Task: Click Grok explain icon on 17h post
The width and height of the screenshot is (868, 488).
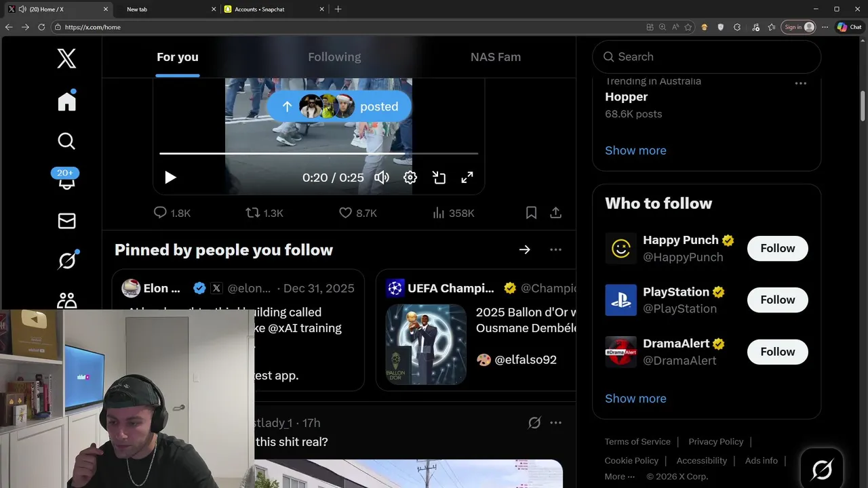Action: pos(534,423)
